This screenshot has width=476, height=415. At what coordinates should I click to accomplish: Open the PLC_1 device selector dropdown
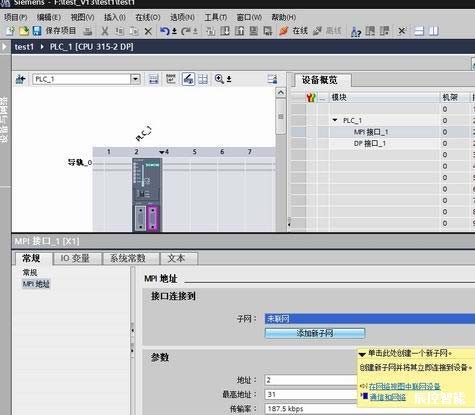coord(135,79)
